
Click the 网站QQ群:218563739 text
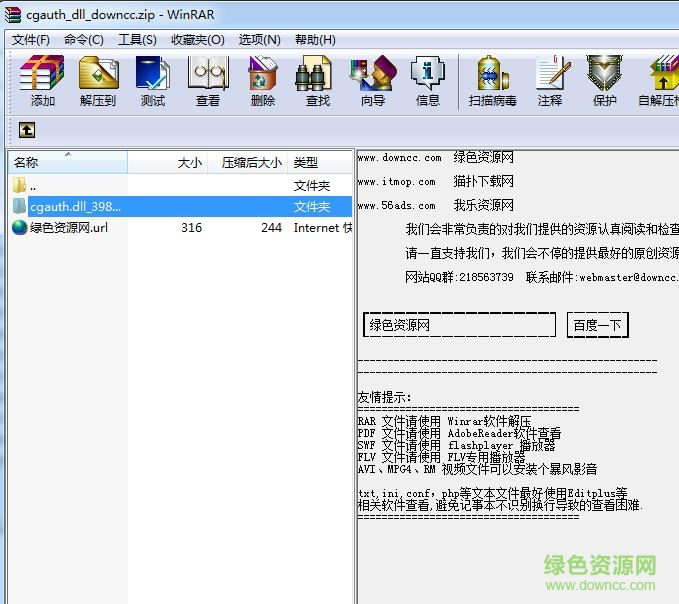(459, 277)
